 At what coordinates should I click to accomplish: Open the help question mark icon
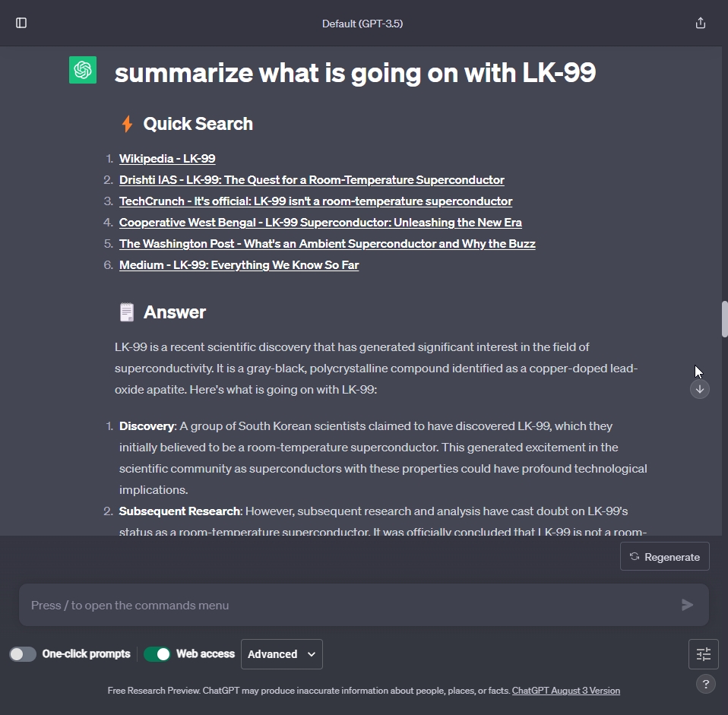pyautogui.click(x=705, y=684)
